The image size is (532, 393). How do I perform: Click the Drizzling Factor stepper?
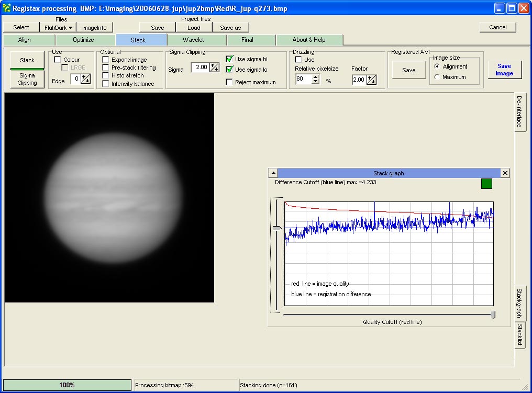point(372,80)
